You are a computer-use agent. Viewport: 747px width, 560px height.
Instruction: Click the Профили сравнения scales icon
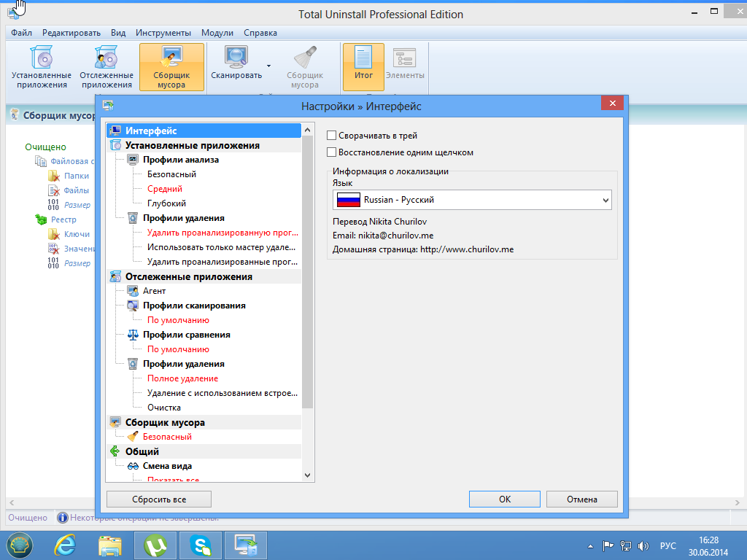click(x=133, y=335)
